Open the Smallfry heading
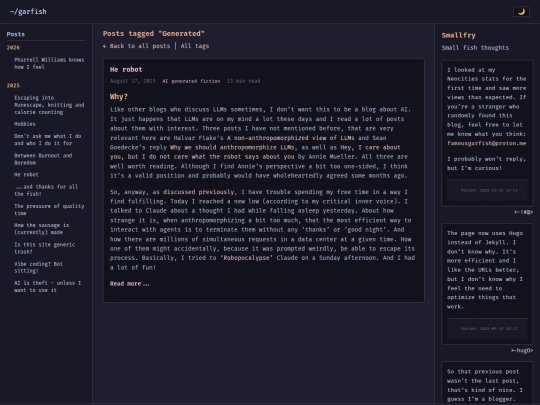 coord(458,35)
